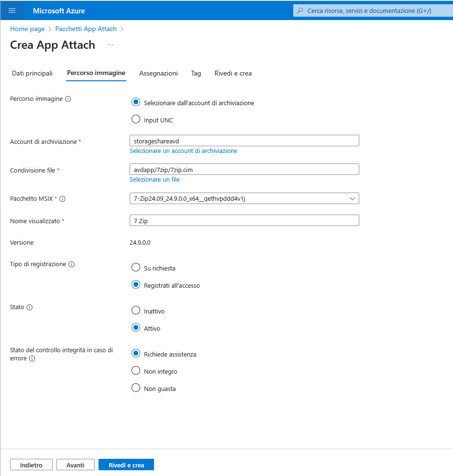Show info for Tipo di registrazione
The height and width of the screenshot is (476, 453).
coord(71,264)
